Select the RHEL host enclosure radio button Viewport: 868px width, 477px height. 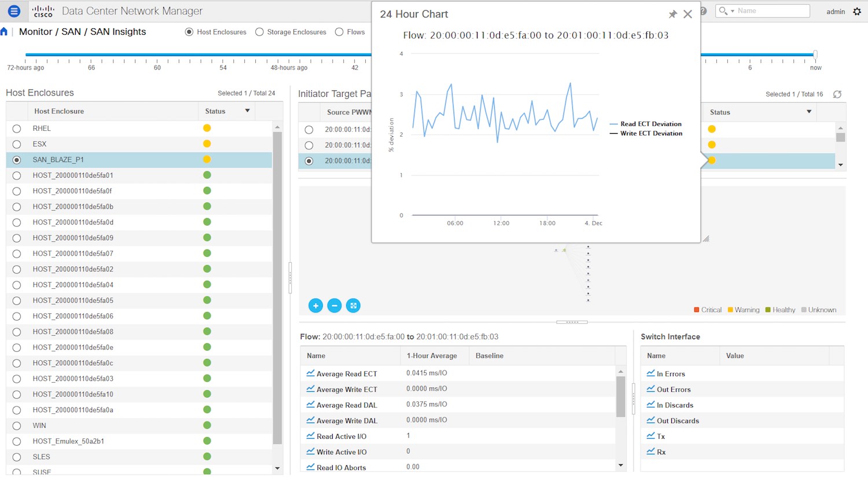click(16, 129)
